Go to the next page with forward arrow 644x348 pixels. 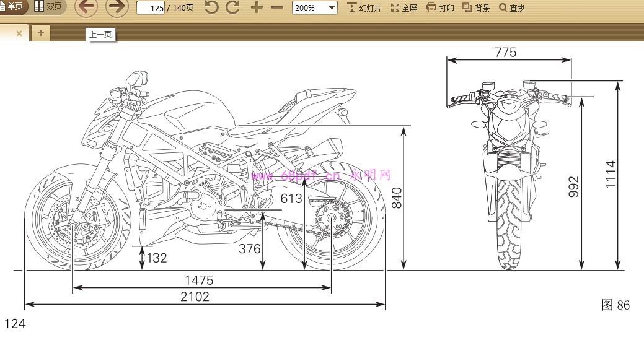117,7
